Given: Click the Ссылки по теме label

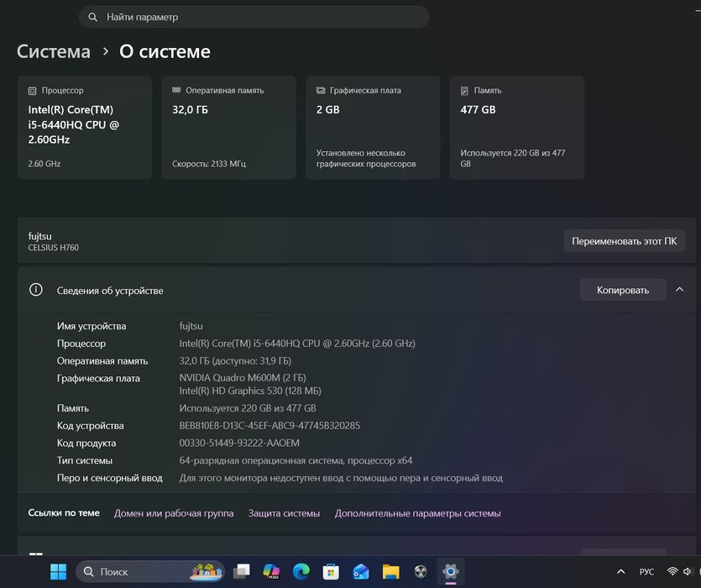Looking at the screenshot, I should pos(64,513).
